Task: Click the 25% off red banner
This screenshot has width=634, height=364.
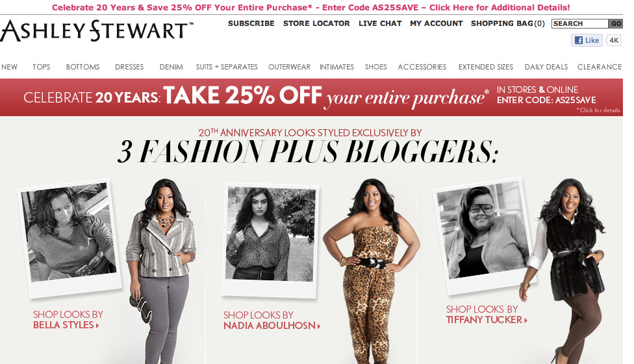Action: (311, 97)
